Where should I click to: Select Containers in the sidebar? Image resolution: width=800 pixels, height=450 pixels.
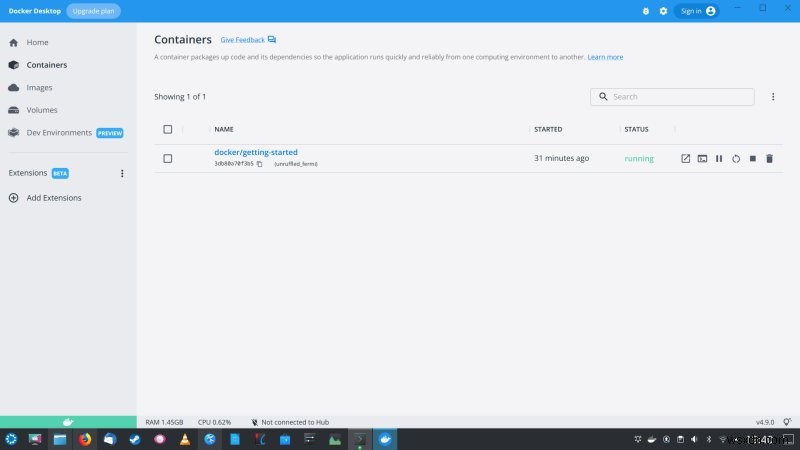pos(46,65)
